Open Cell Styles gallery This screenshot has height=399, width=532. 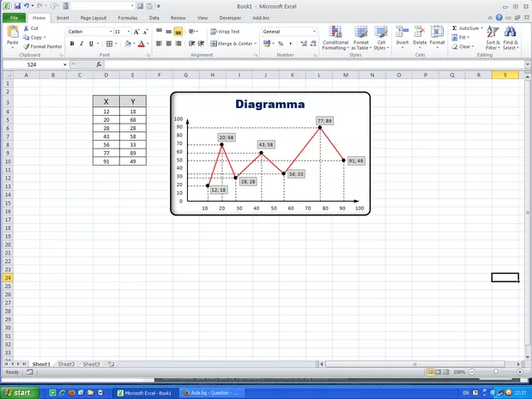tap(381, 39)
